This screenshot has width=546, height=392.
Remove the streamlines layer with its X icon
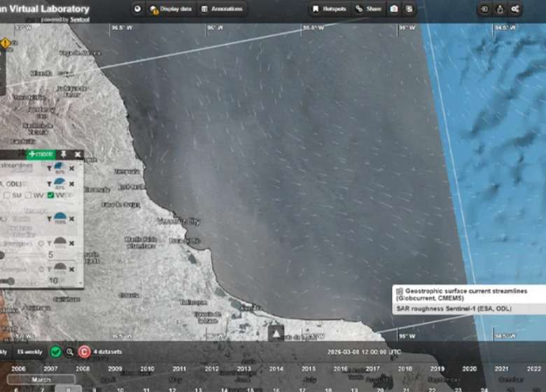(x=71, y=167)
